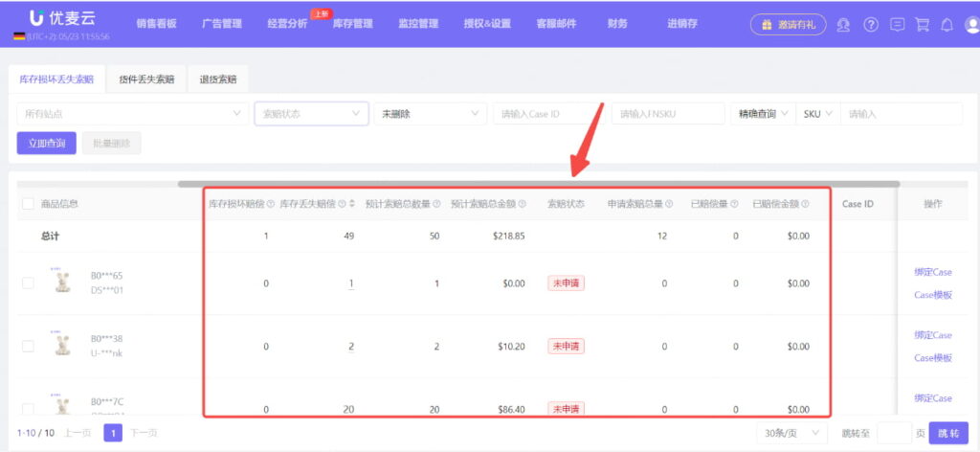Open the help question-mark icon in header
The height and width of the screenshot is (452, 980).
point(871,24)
